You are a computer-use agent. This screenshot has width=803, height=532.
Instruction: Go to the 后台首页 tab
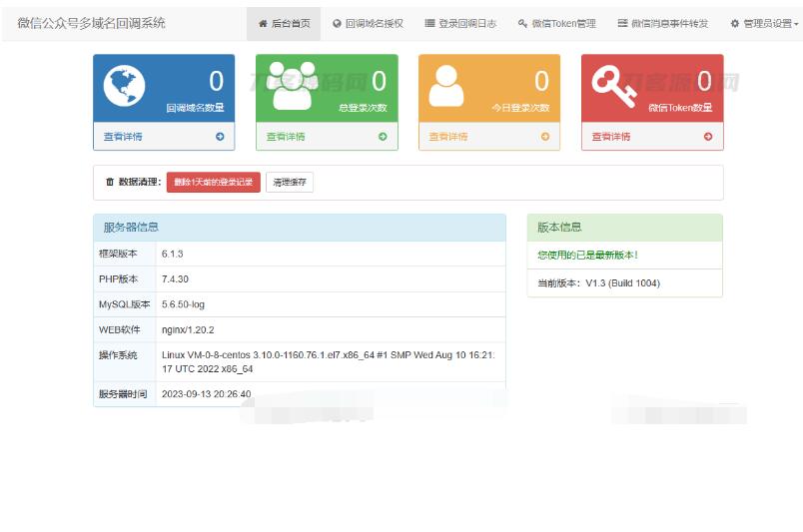(x=284, y=23)
